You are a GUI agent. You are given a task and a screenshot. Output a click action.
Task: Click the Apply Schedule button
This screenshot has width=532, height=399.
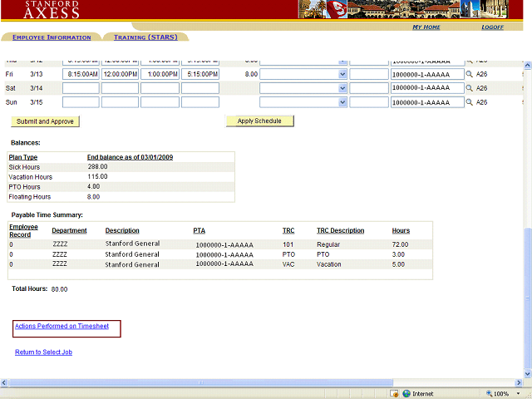(259, 121)
